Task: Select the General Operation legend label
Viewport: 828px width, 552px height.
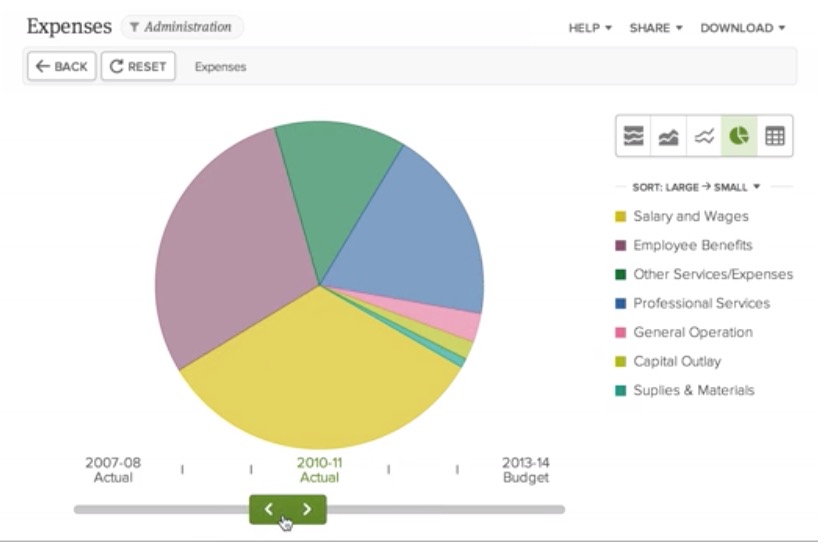Action: pos(693,332)
